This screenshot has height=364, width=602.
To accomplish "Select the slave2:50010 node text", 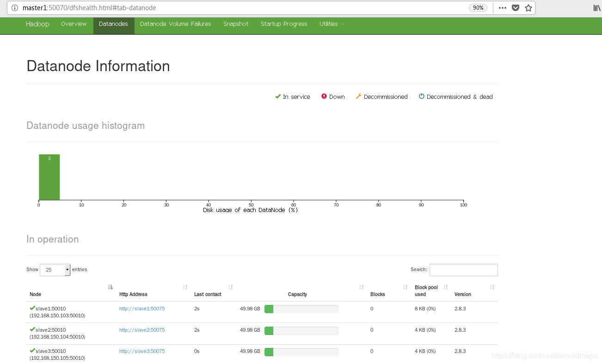I will point(51,330).
